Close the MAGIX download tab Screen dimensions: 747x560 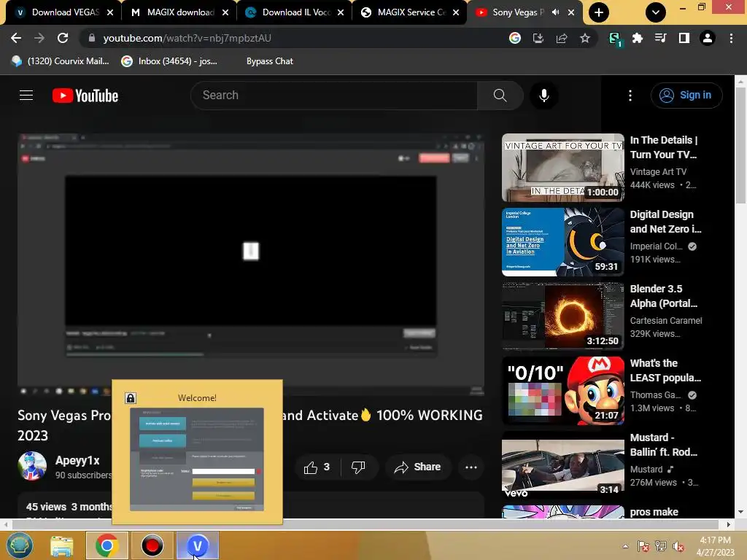pyautogui.click(x=225, y=12)
